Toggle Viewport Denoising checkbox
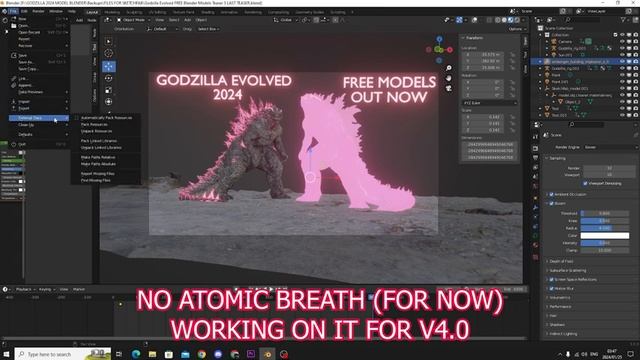The width and height of the screenshot is (640, 360). click(x=586, y=183)
